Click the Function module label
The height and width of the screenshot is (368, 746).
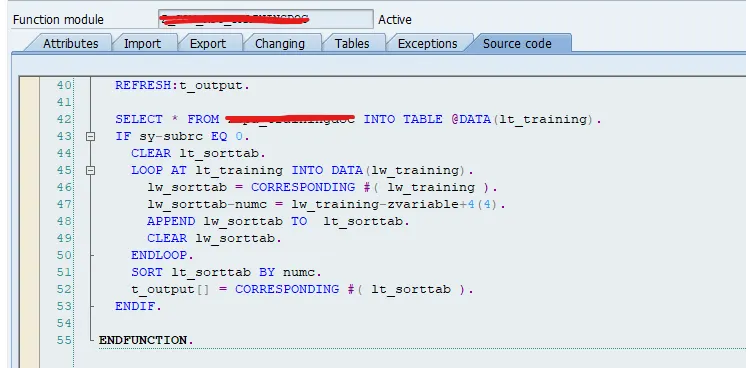(x=58, y=20)
